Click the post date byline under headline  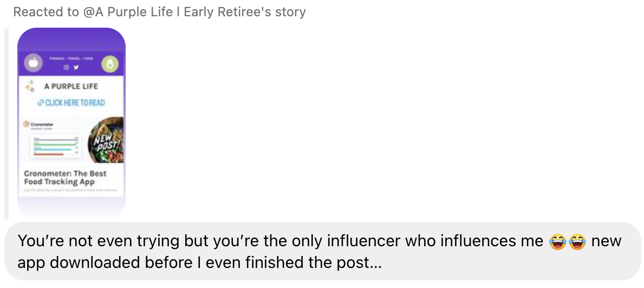coord(65,190)
